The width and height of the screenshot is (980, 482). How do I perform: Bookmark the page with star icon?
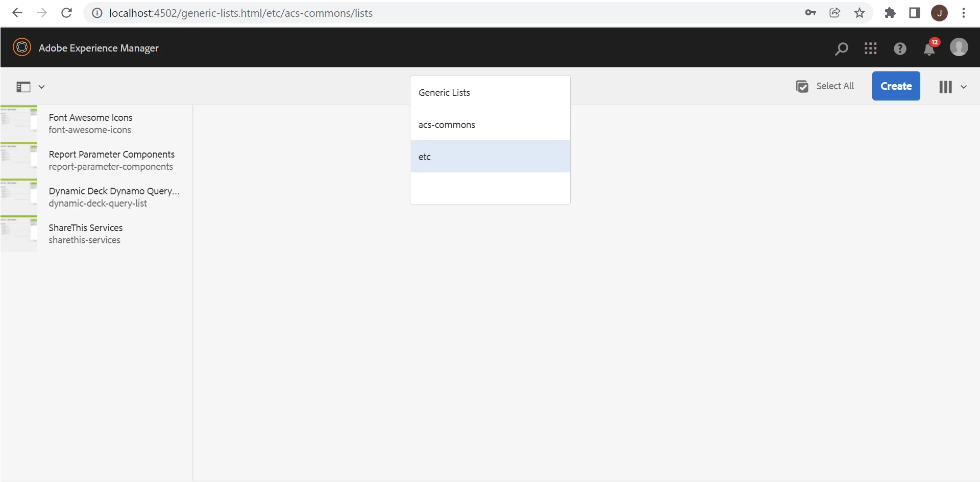point(860,13)
